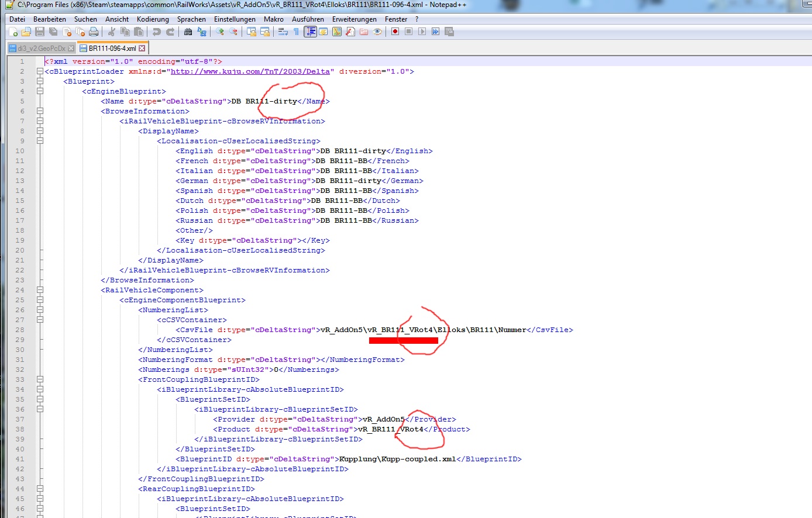Save the recorded macro icon

click(449, 32)
